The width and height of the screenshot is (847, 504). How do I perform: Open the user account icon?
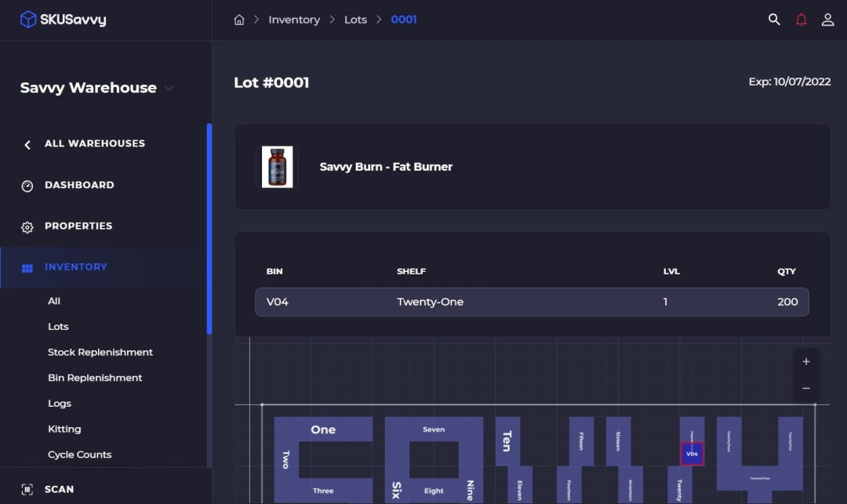click(827, 20)
